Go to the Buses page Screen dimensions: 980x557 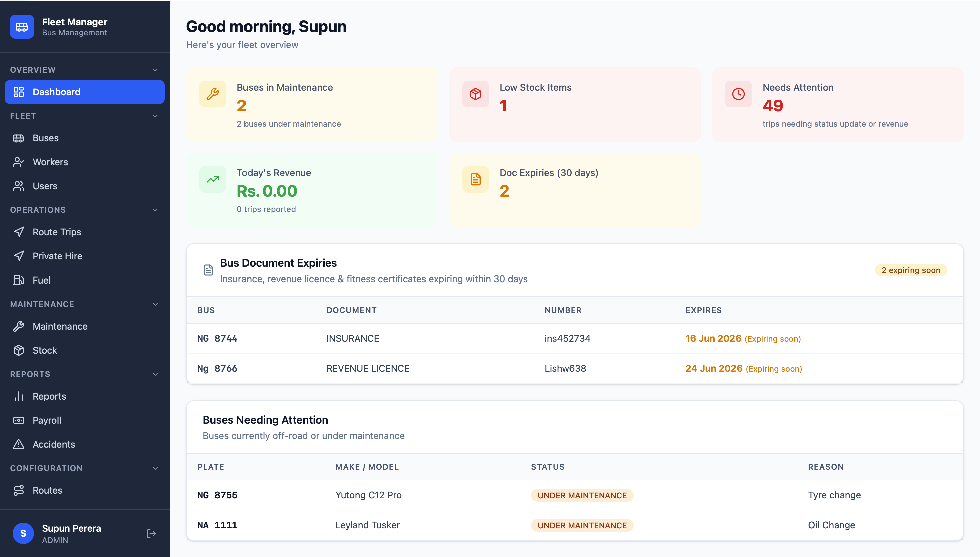coord(84,138)
